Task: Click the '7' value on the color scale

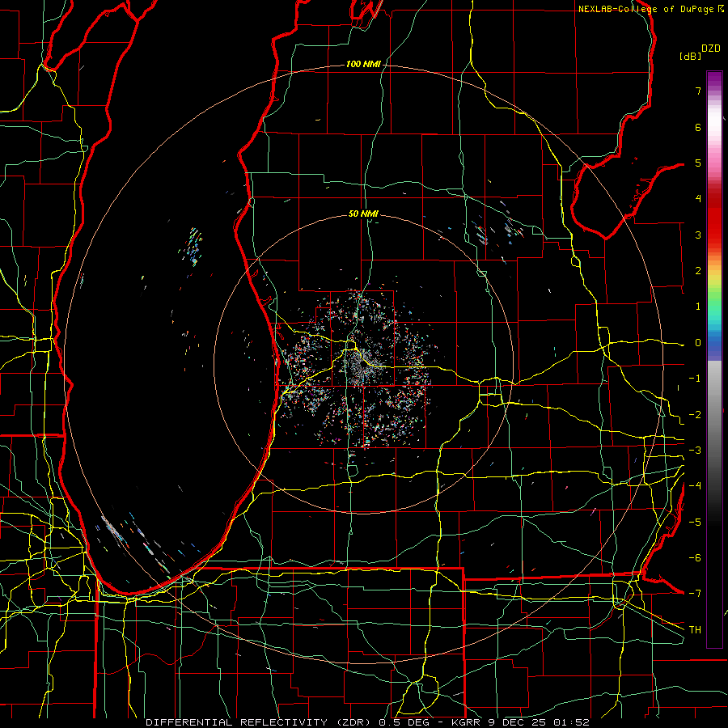Action: 698,91
